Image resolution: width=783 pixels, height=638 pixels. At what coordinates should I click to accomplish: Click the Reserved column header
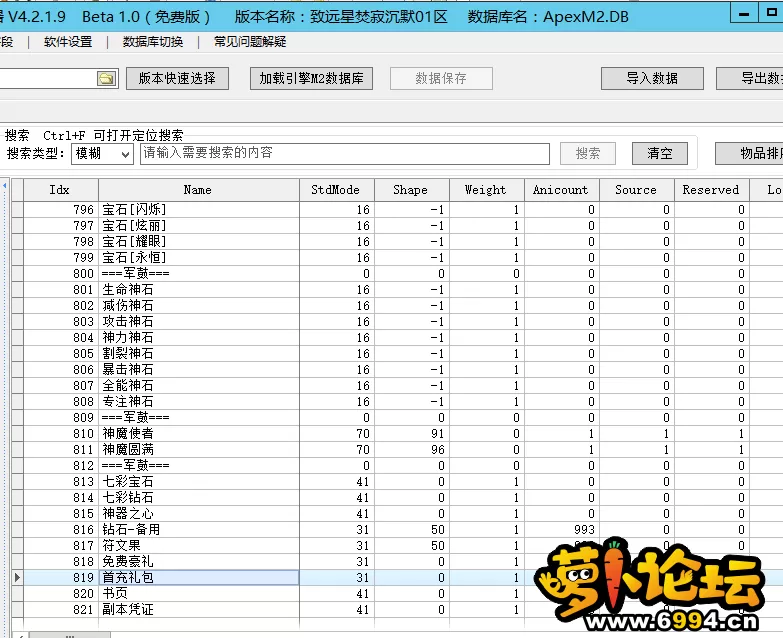(712, 190)
